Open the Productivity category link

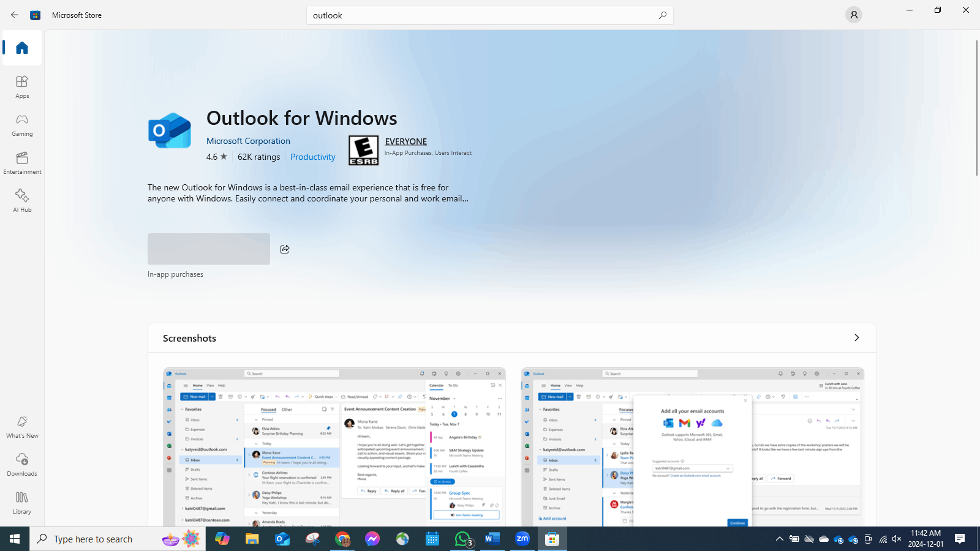click(x=312, y=157)
